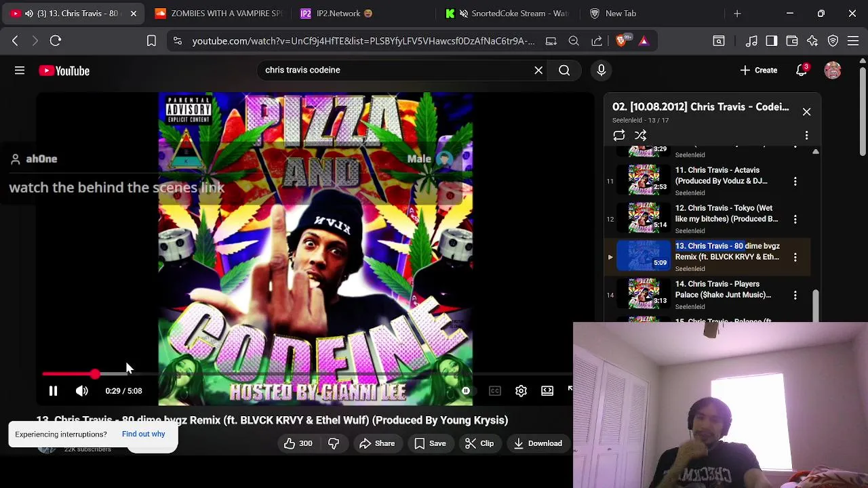The width and height of the screenshot is (868, 488).
Task: Open the account avatar menu
Action: (x=833, y=70)
